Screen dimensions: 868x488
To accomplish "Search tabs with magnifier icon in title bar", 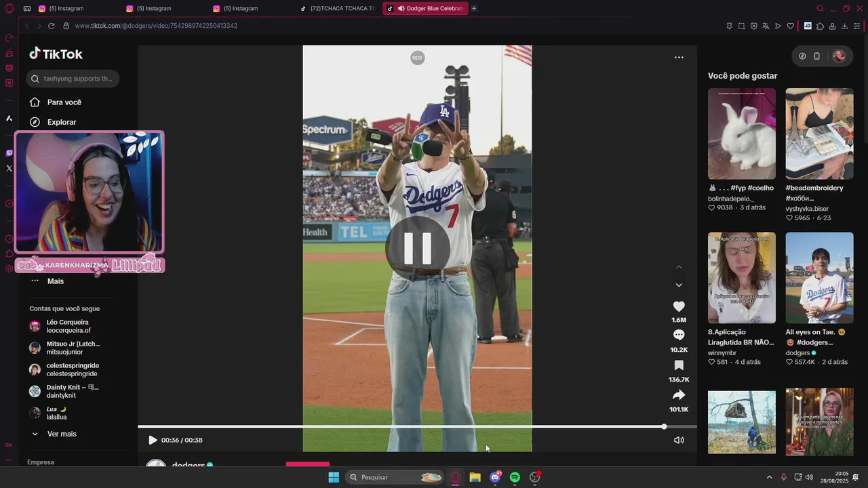I will point(820,8).
